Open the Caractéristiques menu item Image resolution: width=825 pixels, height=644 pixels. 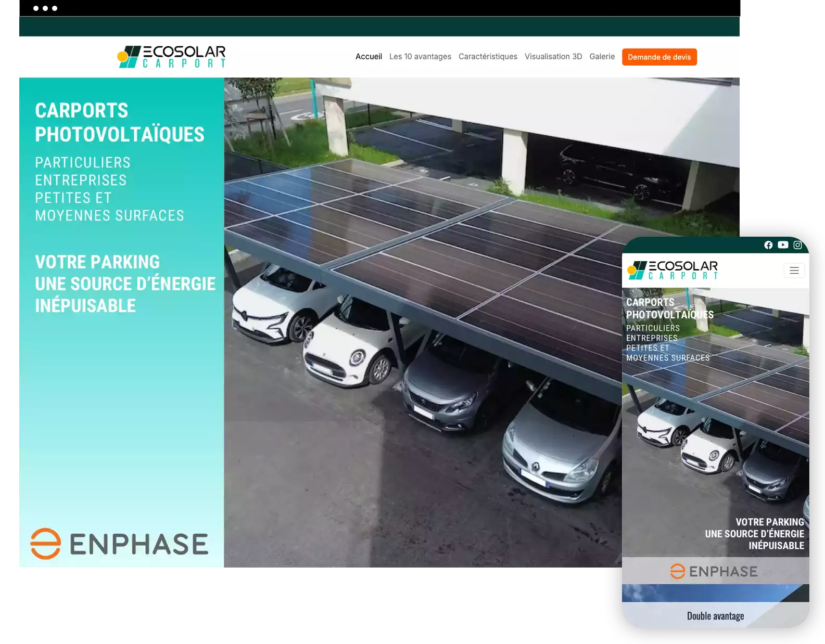click(488, 57)
